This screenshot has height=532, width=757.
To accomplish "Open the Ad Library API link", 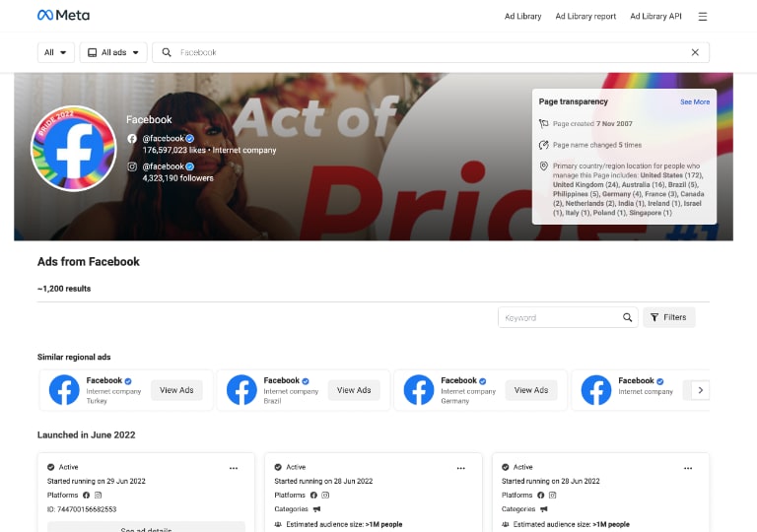I will click(x=655, y=16).
